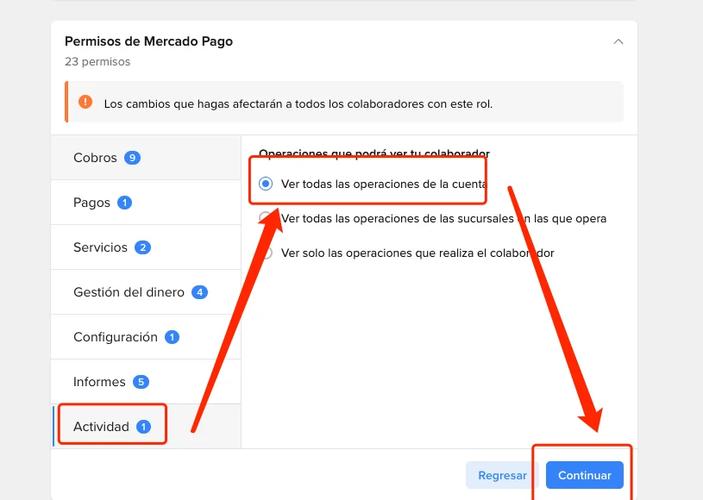Switch to the Configuración tab

point(146,337)
